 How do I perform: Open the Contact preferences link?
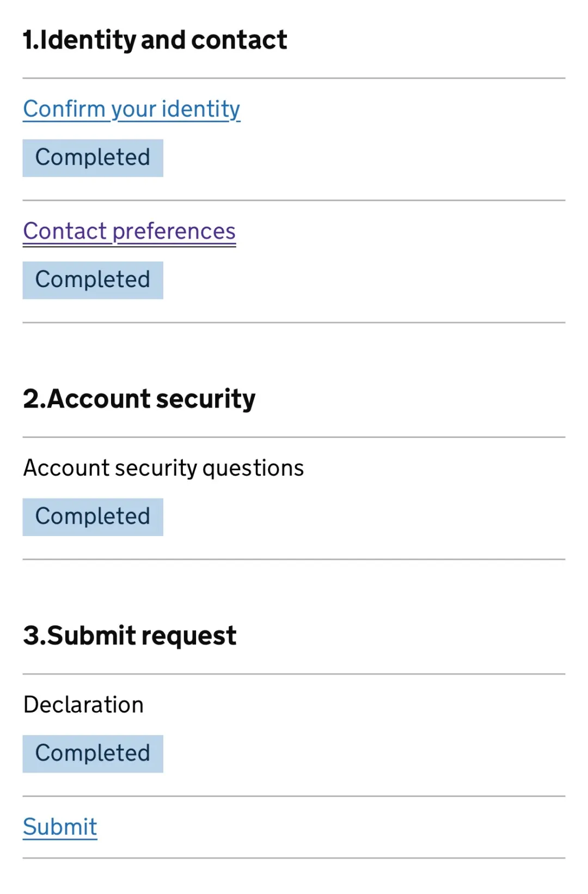point(129,231)
